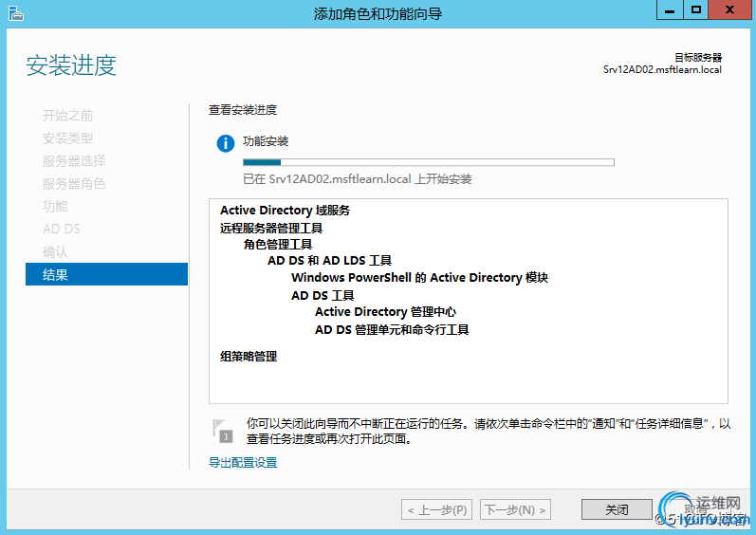Screen dimensions: 756x535
Task: Select the 结果 step in the sidebar
Action: coord(106,275)
